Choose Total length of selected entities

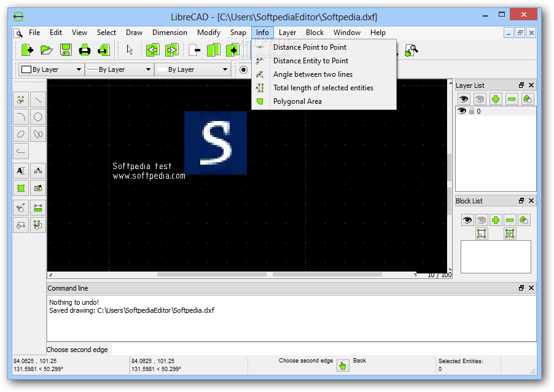pyautogui.click(x=324, y=88)
